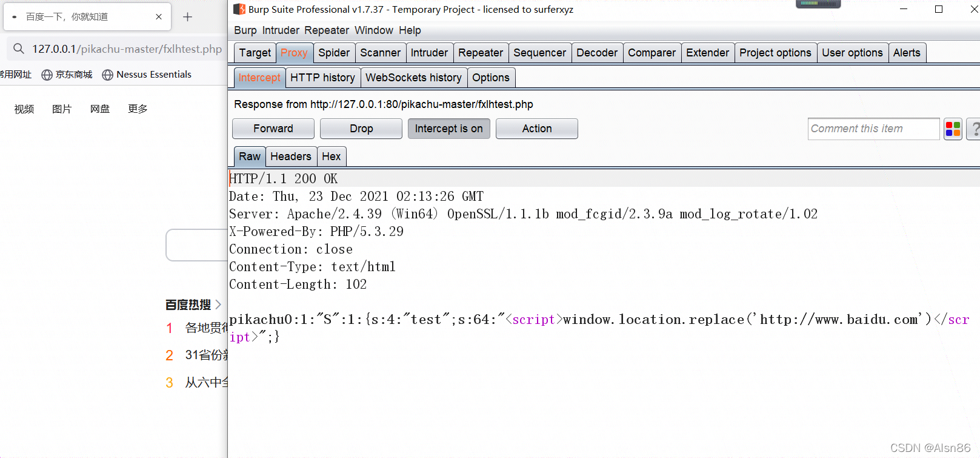The height and width of the screenshot is (458, 980).
Task: Open hot search item number 3
Action: point(197,382)
